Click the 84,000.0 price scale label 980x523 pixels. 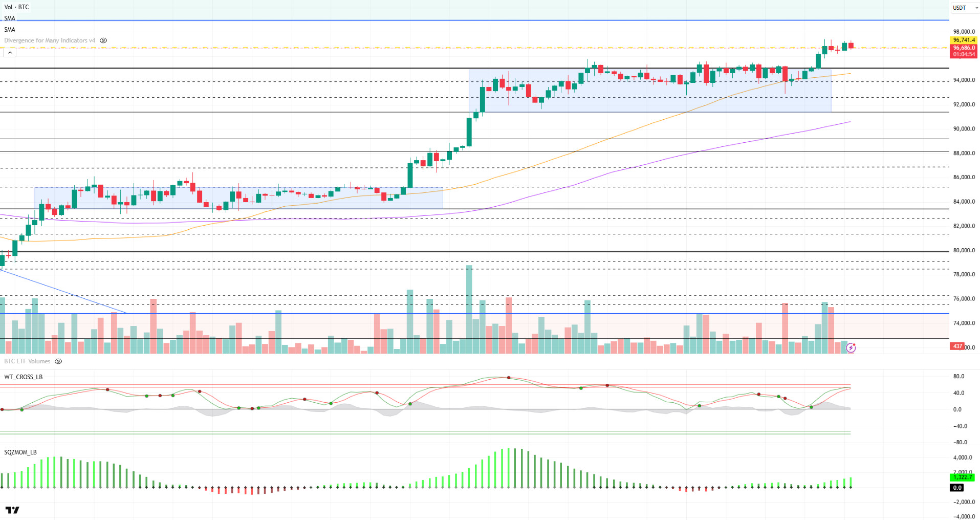point(964,202)
